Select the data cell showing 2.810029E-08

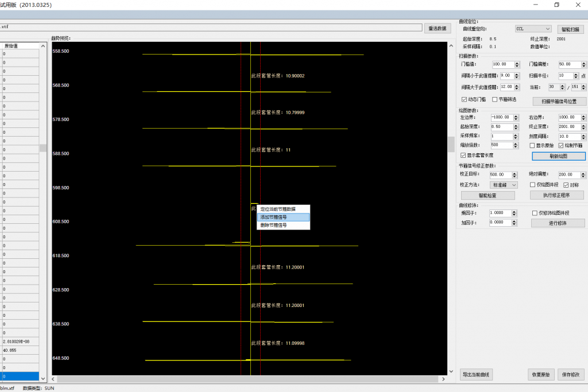coord(20,342)
